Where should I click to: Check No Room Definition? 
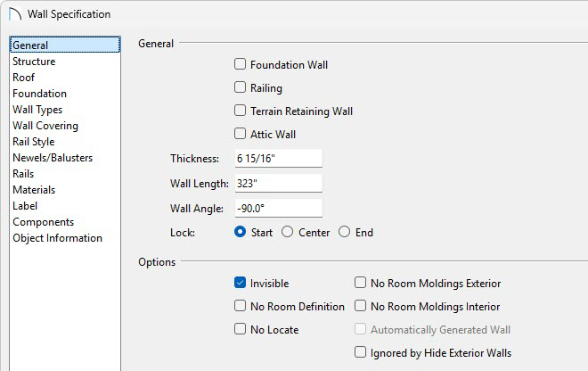coord(240,306)
